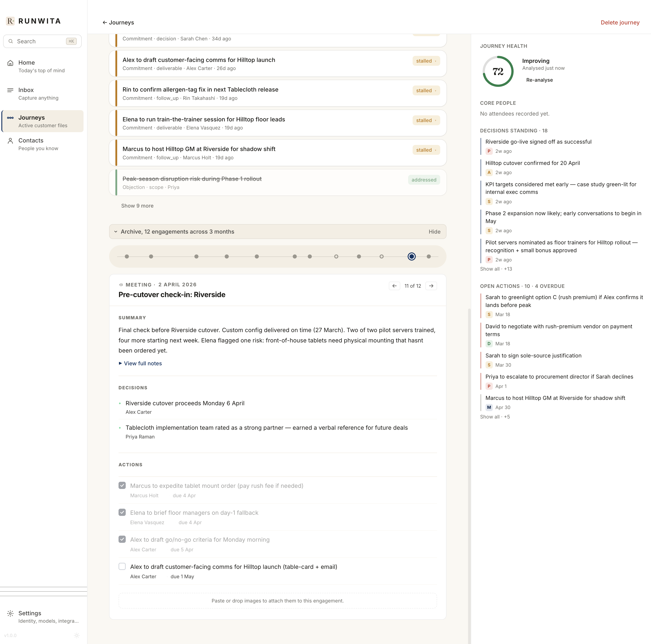This screenshot has width=651, height=644.
Task: Click the back arrow next to Journeys
Action: (104, 22)
